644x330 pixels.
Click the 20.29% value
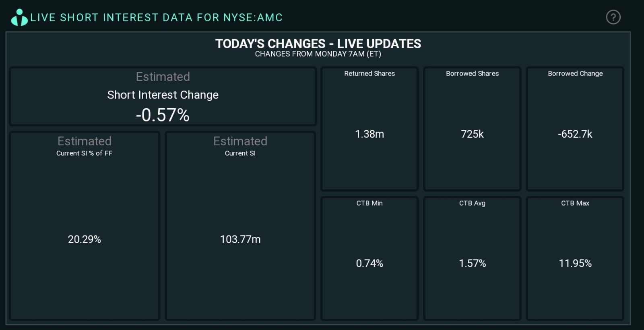tap(84, 239)
